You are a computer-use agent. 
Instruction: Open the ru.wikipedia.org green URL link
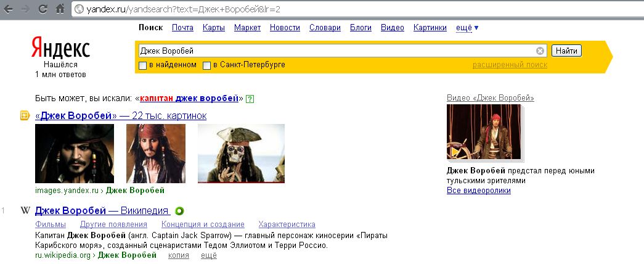64,255
